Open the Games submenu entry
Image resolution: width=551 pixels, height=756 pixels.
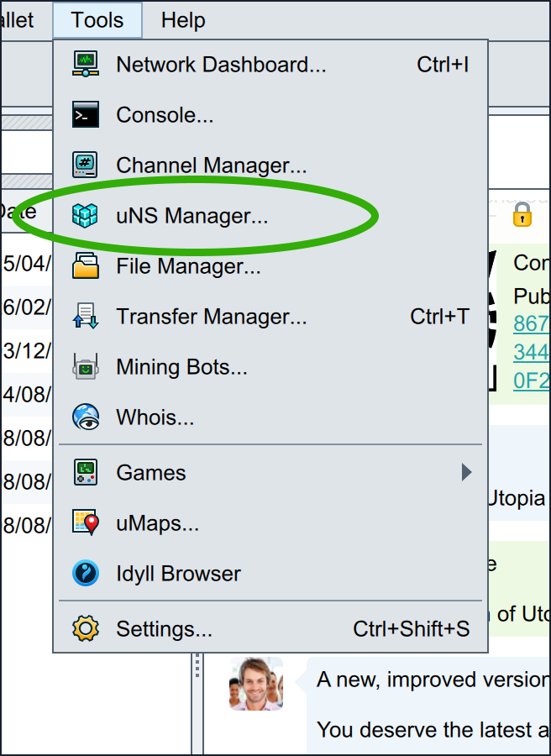151,473
